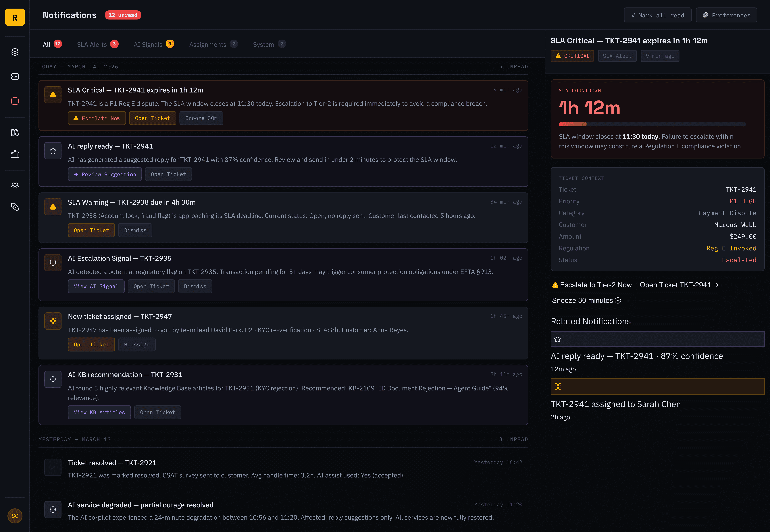This screenshot has height=532, width=770.
Task: Open notification Preferences
Action: tap(726, 15)
